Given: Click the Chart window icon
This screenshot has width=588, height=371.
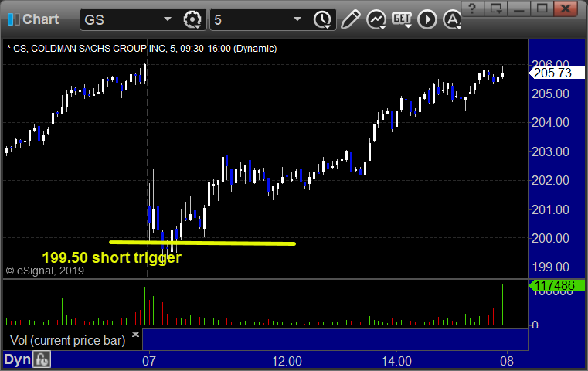Looking at the screenshot, I should click(x=13, y=19).
